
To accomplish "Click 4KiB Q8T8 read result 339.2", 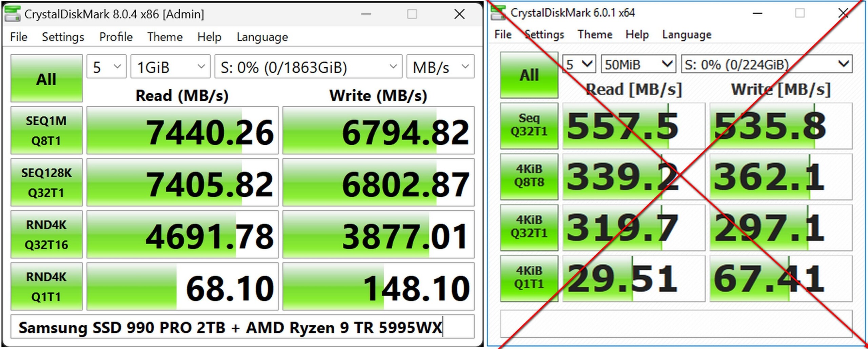I will (x=634, y=177).
